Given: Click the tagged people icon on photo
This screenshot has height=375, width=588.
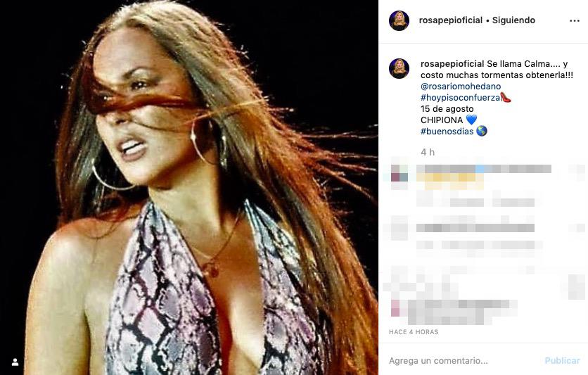Looking at the screenshot, I should coord(15,362).
